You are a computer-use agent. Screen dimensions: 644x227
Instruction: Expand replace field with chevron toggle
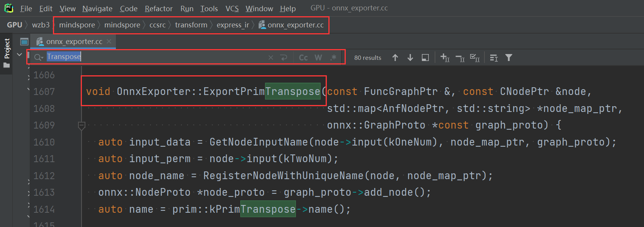[20, 55]
